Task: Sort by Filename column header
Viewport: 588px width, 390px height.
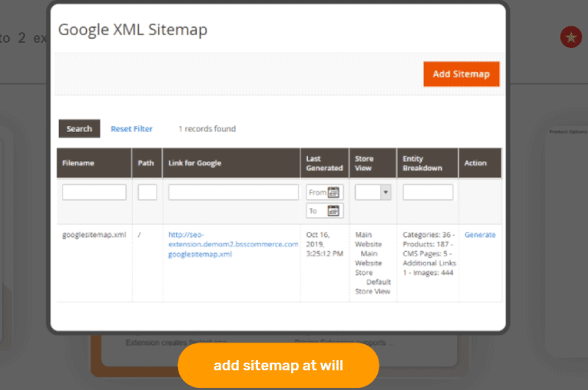Action: pos(94,163)
